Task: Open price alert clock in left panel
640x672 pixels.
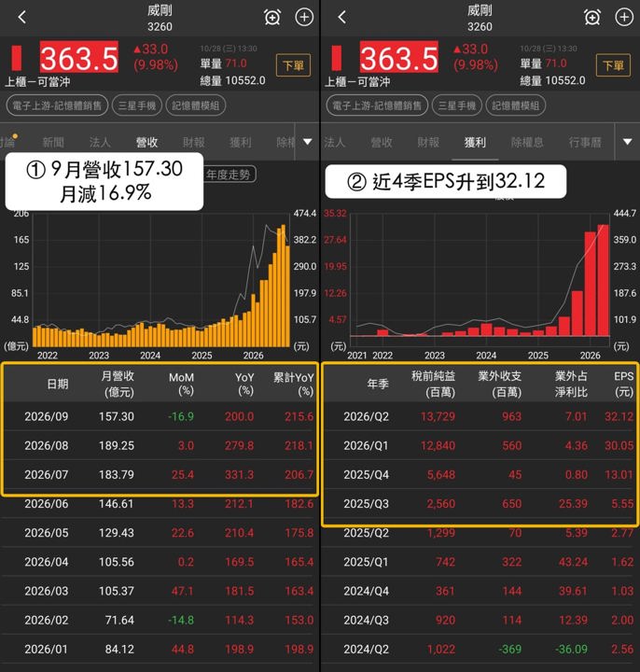Action: pyautogui.click(x=272, y=17)
